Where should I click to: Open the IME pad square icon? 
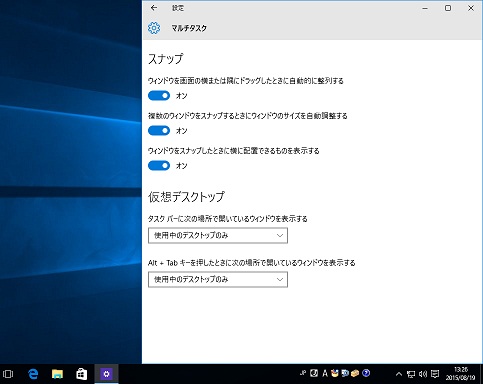pos(314,373)
